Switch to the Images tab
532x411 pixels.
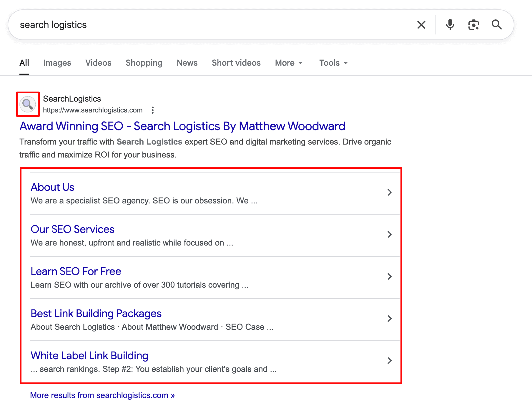click(57, 63)
